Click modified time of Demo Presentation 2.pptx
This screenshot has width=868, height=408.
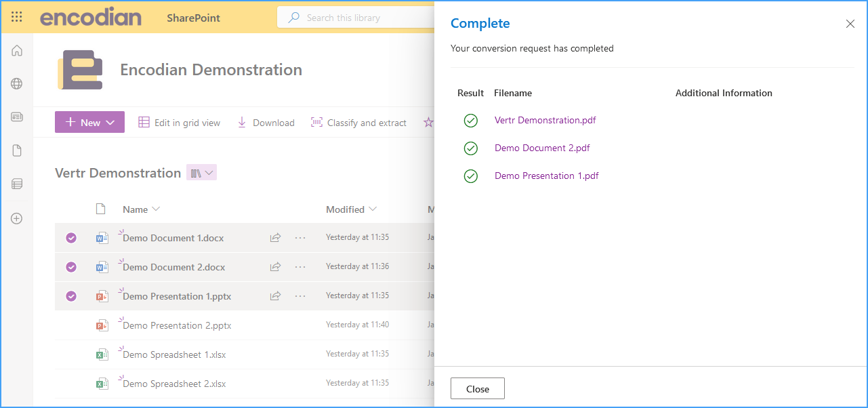(x=358, y=325)
